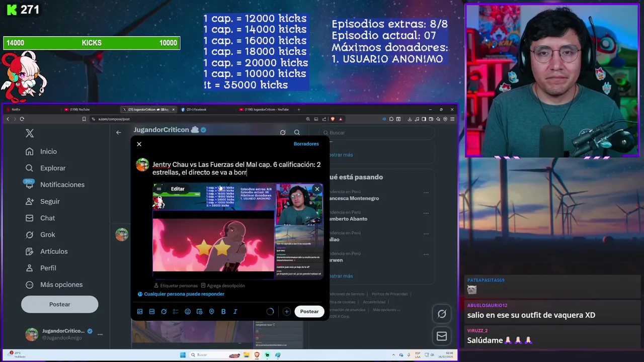644x362 pixels.
Task: Close the compose post dialog
Action: [x=139, y=144]
